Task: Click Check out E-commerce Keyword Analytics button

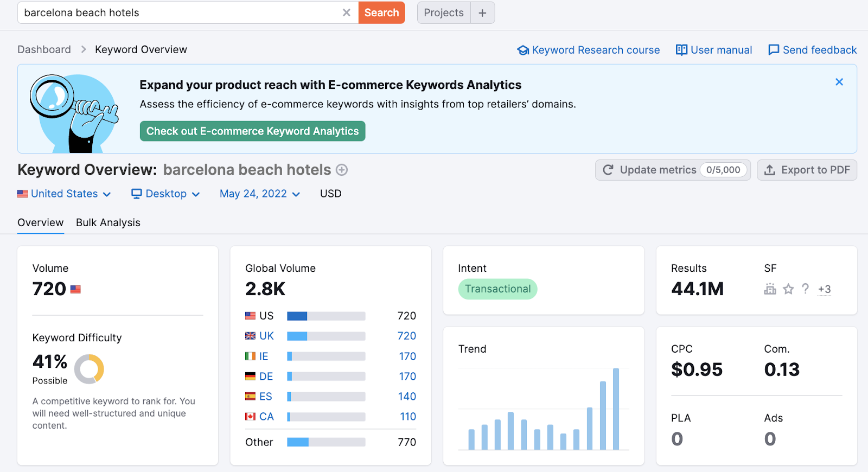Action: click(x=252, y=131)
